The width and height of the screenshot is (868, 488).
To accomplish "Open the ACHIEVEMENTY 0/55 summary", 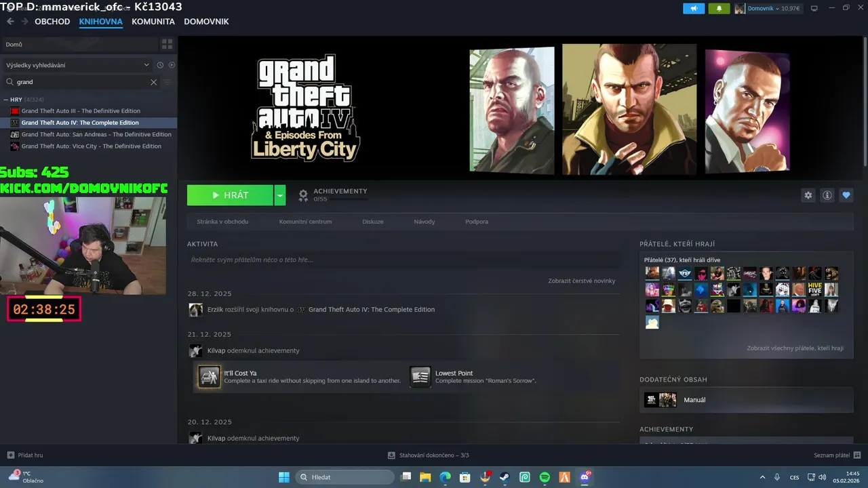I will click(x=333, y=195).
